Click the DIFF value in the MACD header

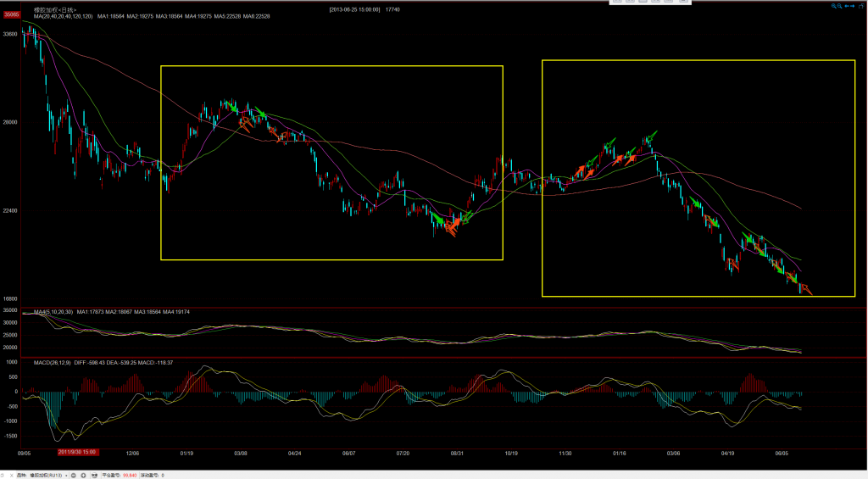(90, 362)
